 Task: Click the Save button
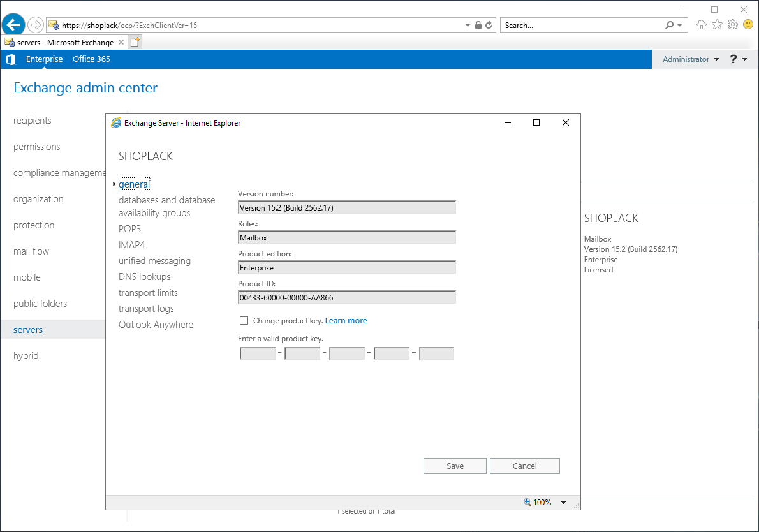point(455,466)
